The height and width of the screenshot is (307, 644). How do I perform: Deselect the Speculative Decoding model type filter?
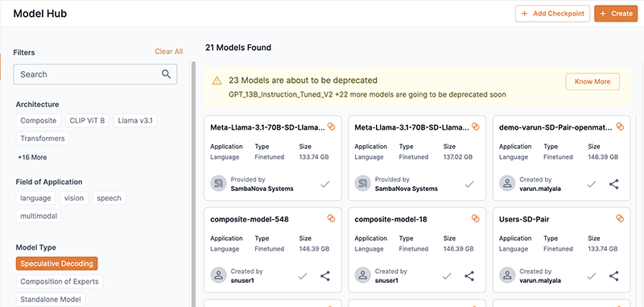(x=56, y=263)
